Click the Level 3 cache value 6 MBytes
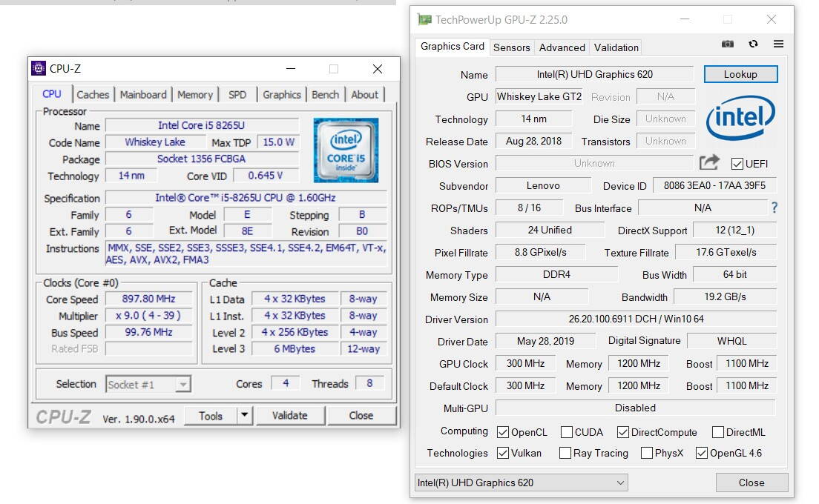 [x=295, y=349]
